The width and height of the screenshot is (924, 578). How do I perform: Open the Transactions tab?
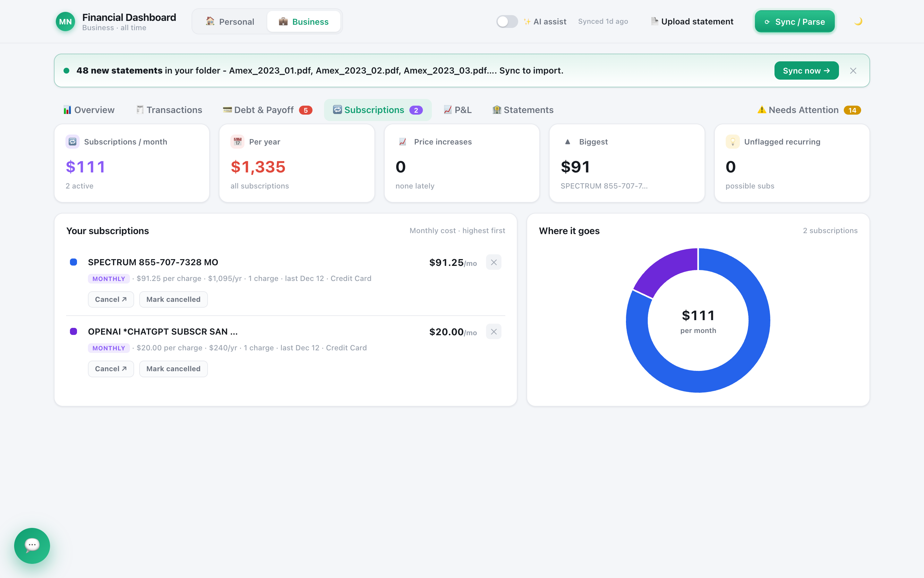[169, 110]
